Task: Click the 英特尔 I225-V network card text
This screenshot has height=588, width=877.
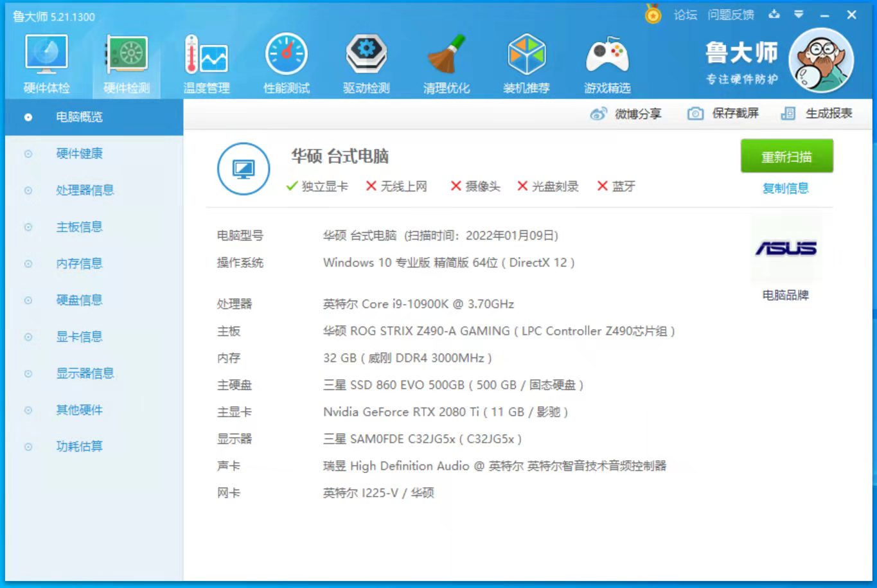Action: pyautogui.click(x=378, y=493)
